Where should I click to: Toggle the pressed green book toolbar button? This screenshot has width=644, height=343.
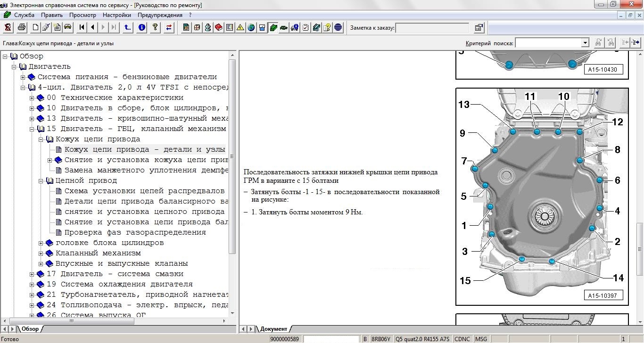click(273, 27)
